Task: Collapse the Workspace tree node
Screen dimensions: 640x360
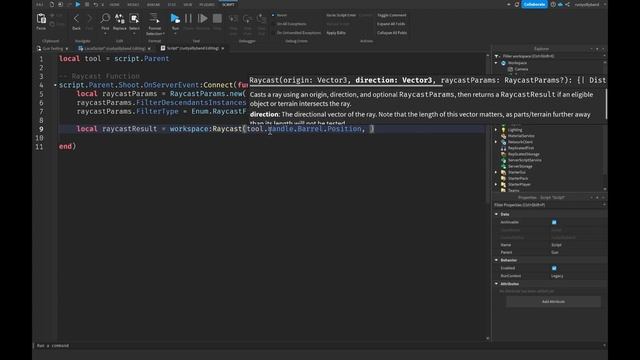Action: [x=496, y=63]
